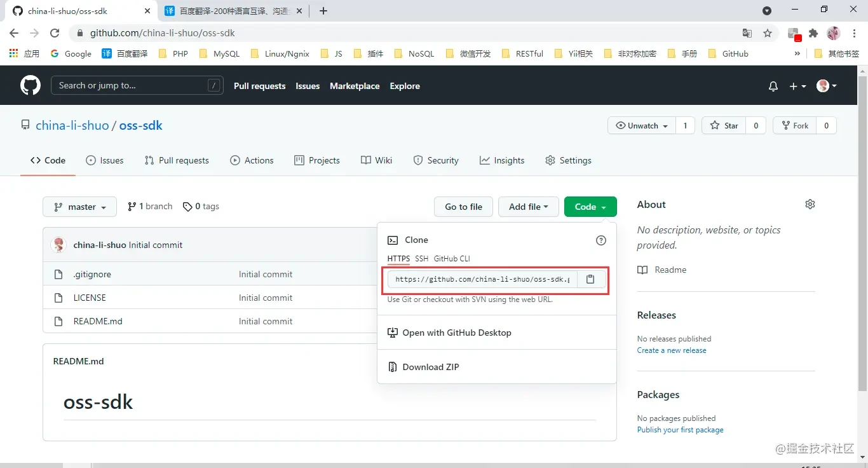The image size is (868, 468).
Task: Expand the Add file dropdown
Action: (x=528, y=207)
